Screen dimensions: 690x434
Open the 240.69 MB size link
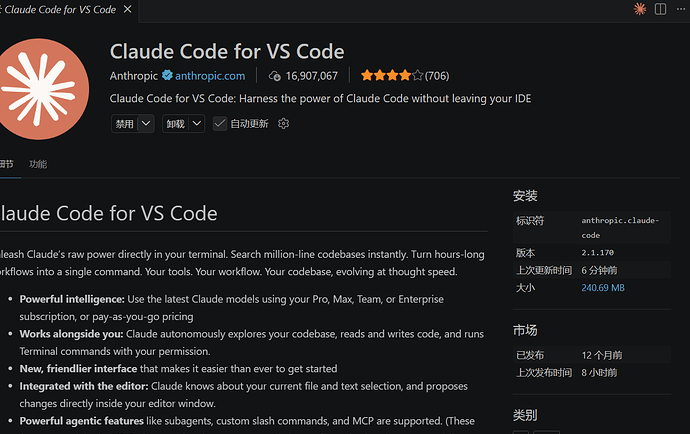pos(603,288)
